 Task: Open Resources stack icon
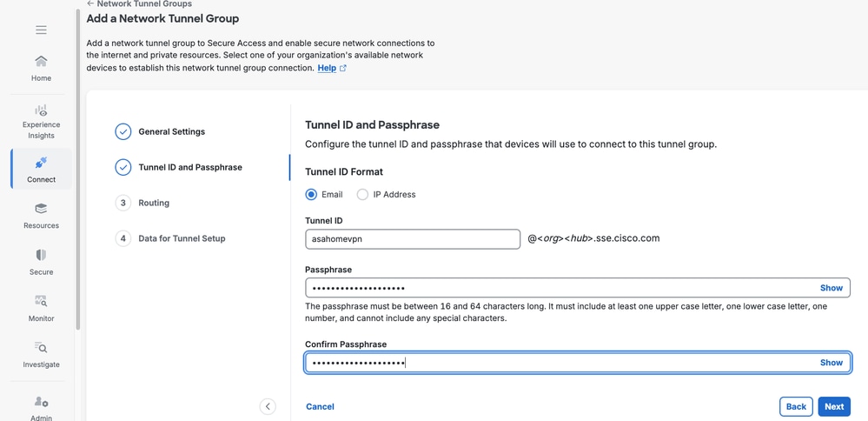(41, 209)
